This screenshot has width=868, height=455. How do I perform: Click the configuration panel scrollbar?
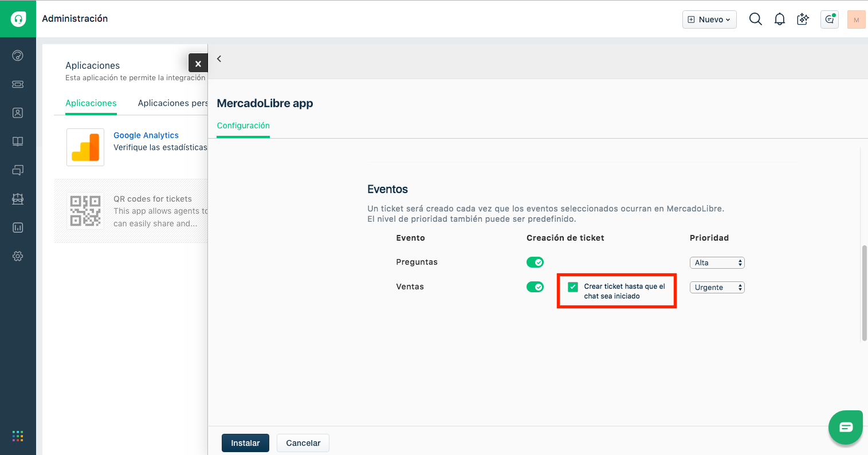(x=865, y=293)
